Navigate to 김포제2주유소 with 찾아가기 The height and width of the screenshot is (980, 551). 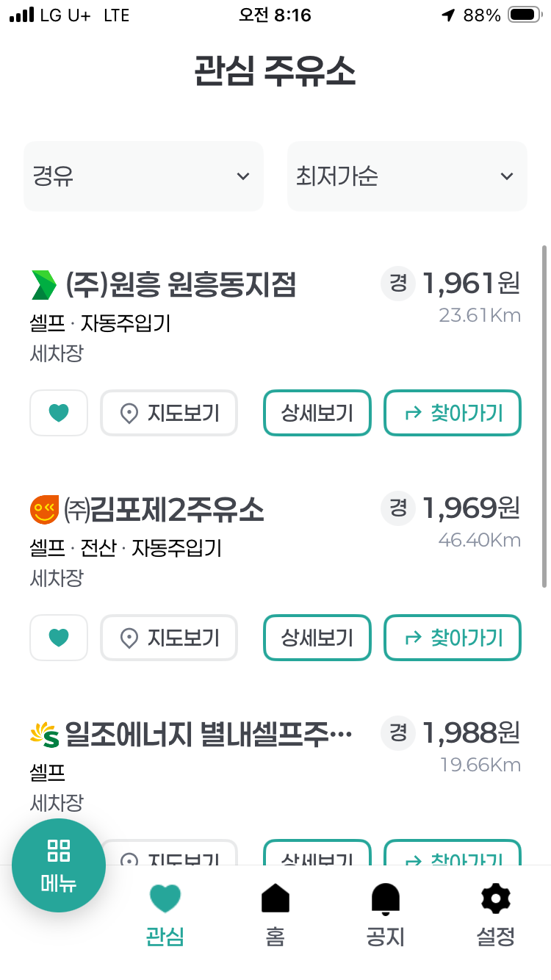453,638
